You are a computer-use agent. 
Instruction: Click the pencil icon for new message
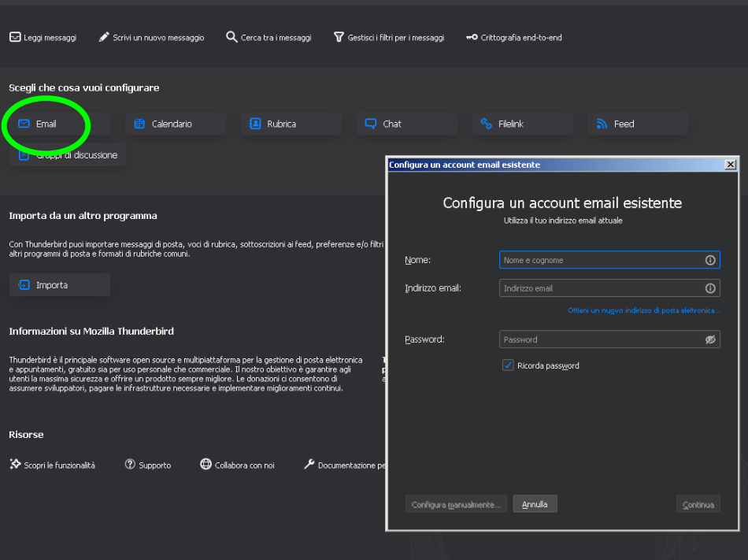click(x=103, y=37)
